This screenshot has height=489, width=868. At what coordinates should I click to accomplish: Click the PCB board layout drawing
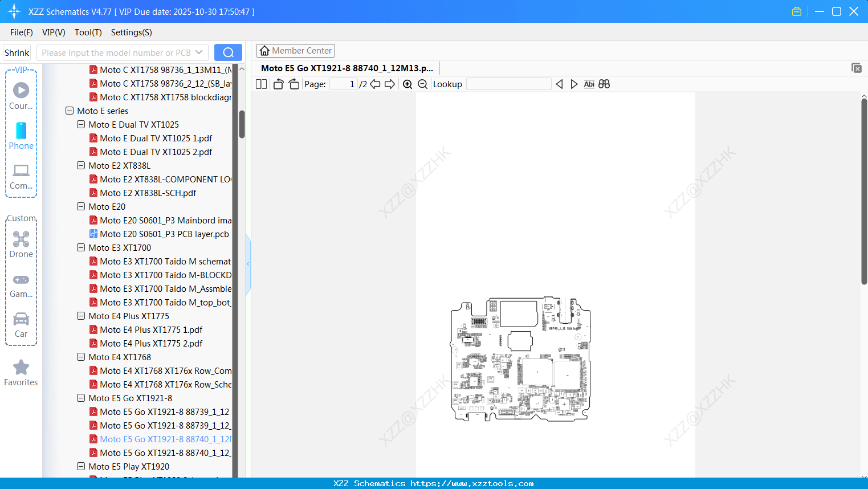click(520, 358)
